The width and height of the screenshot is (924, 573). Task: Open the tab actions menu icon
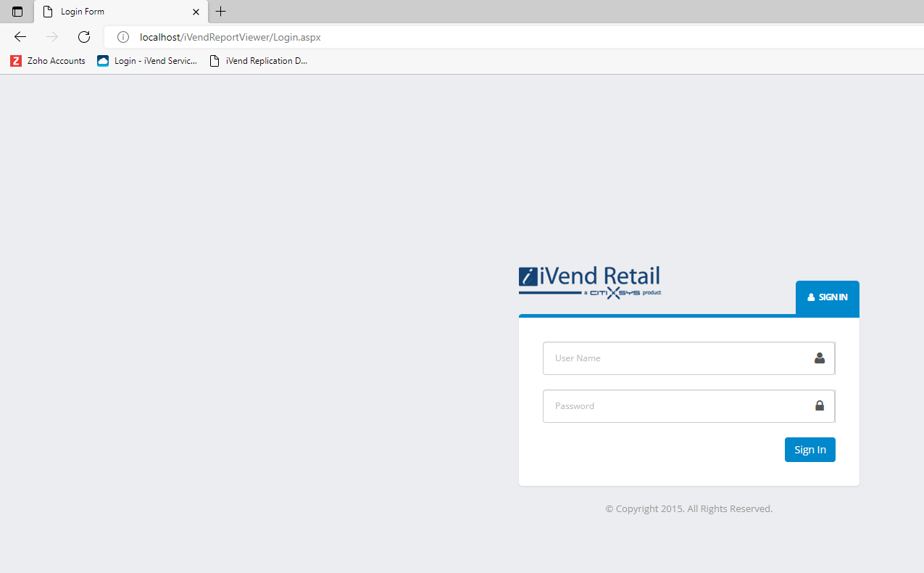tap(17, 12)
